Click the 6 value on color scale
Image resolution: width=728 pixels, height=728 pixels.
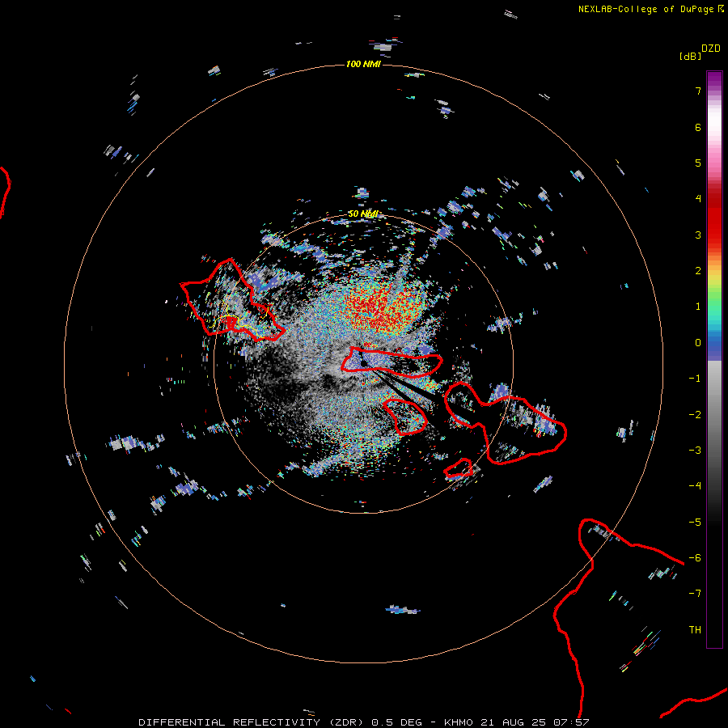click(x=698, y=127)
